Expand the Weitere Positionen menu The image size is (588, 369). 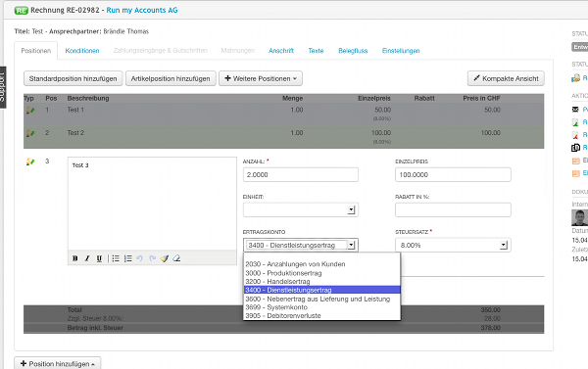261,78
